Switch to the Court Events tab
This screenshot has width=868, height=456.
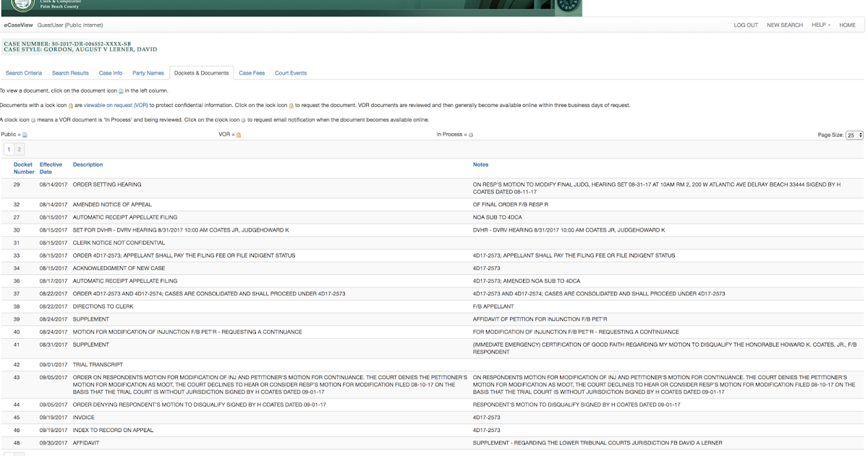[x=291, y=73]
